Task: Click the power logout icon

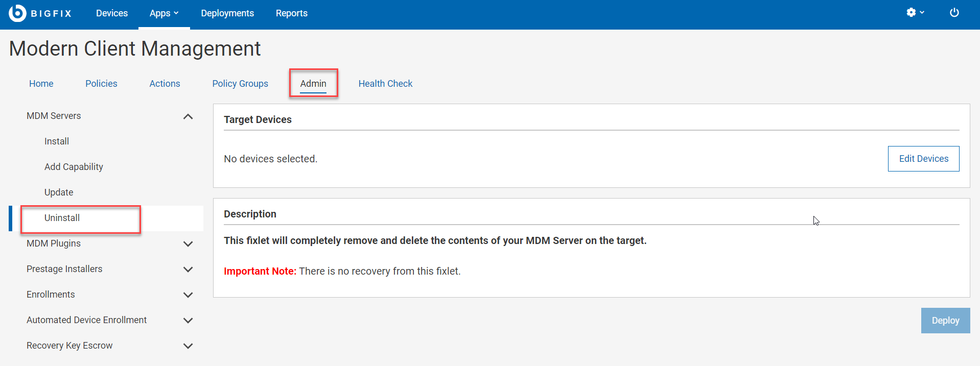Action: pyautogui.click(x=954, y=13)
